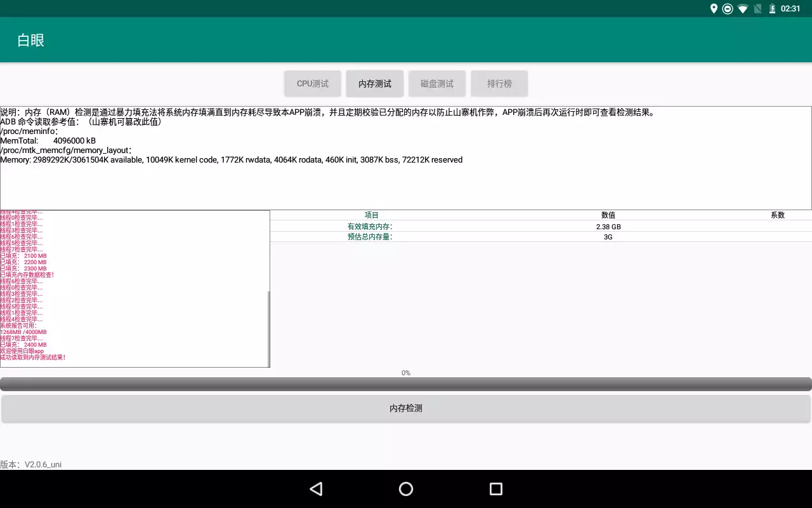812x508 pixels.
Task: Tap the battery status icon
Action: (772, 9)
